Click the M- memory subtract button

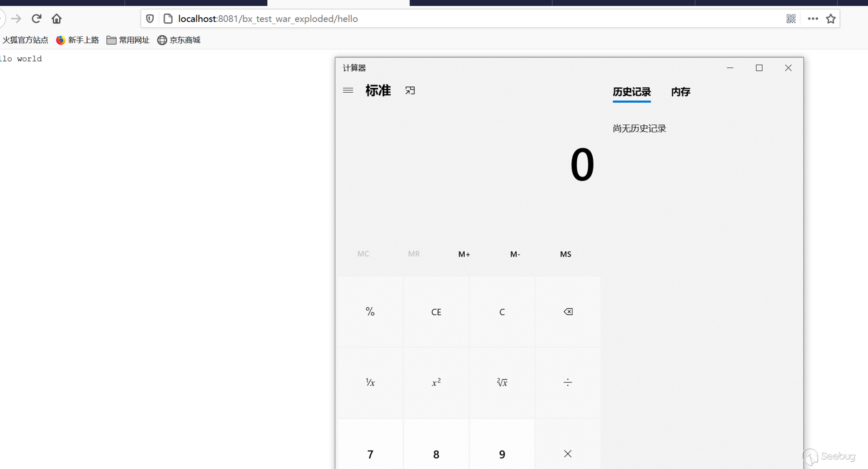[x=515, y=254]
